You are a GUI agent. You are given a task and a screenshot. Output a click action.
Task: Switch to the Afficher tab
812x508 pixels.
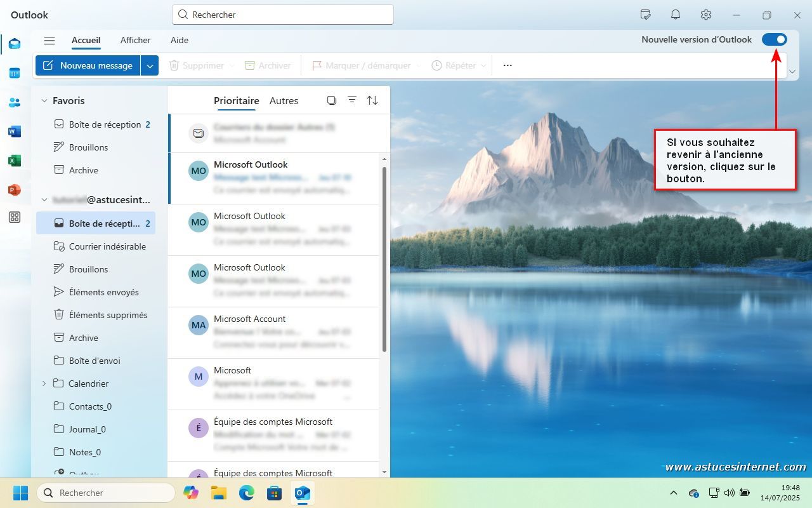(x=136, y=40)
